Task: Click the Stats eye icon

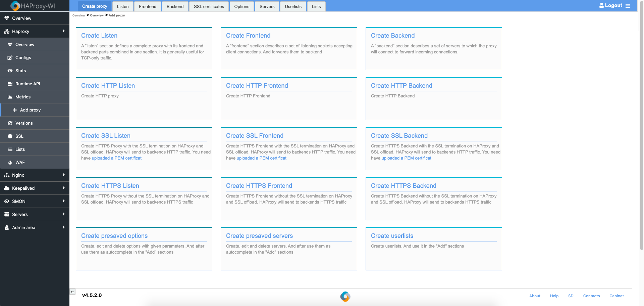Action: [10, 71]
